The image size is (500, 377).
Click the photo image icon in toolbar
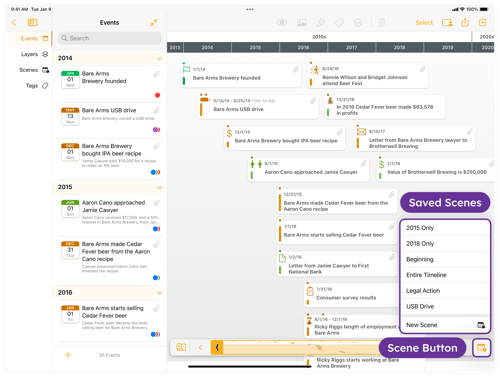[x=302, y=22]
